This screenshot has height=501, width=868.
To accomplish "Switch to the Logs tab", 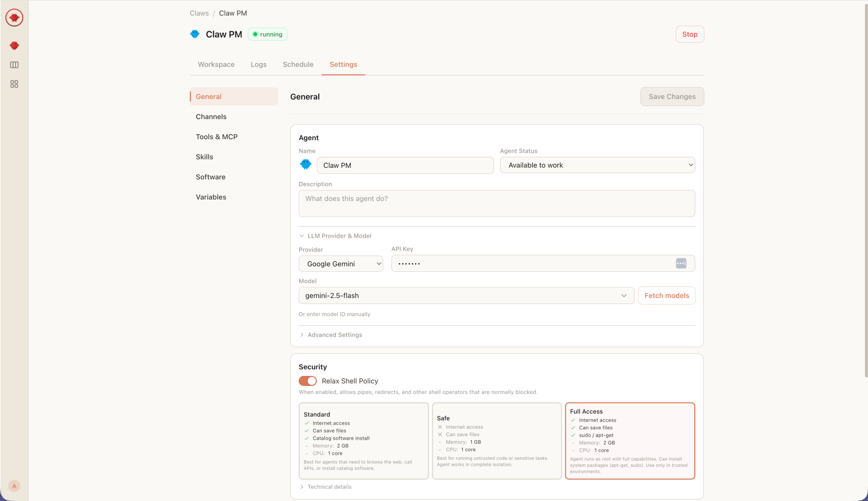I will [259, 64].
